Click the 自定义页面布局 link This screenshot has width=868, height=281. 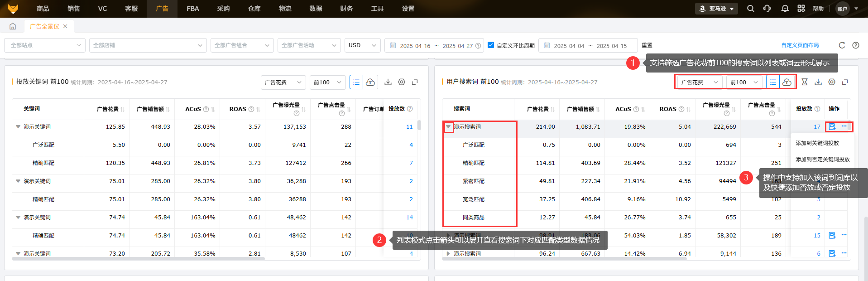(800, 45)
